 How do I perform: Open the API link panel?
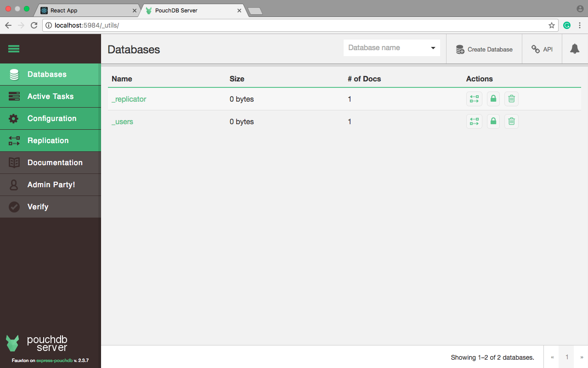click(x=542, y=49)
